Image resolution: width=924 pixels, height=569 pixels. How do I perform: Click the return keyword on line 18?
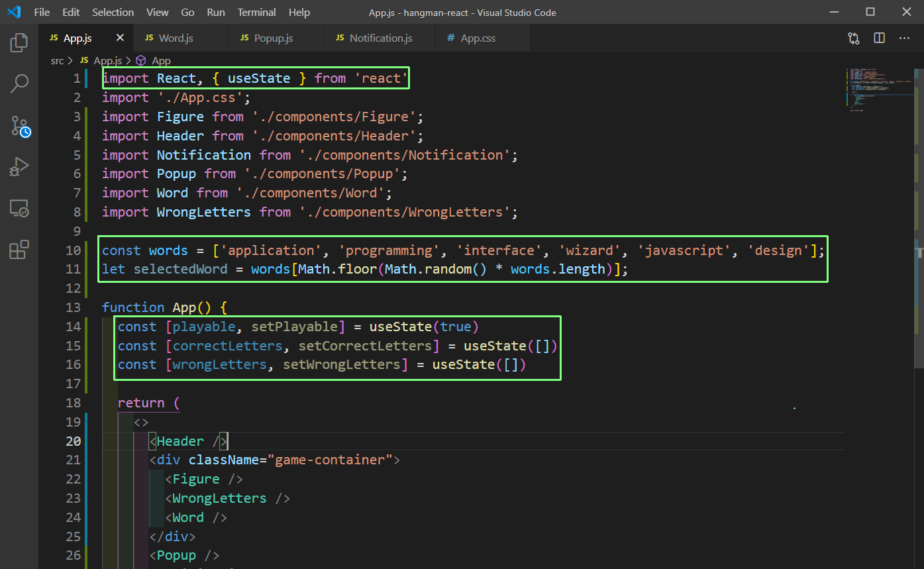click(141, 403)
